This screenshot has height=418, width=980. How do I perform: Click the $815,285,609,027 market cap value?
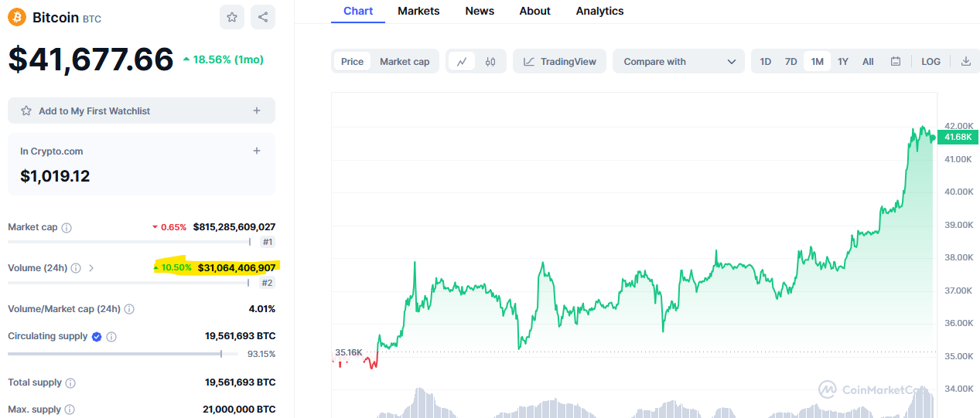(234, 227)
